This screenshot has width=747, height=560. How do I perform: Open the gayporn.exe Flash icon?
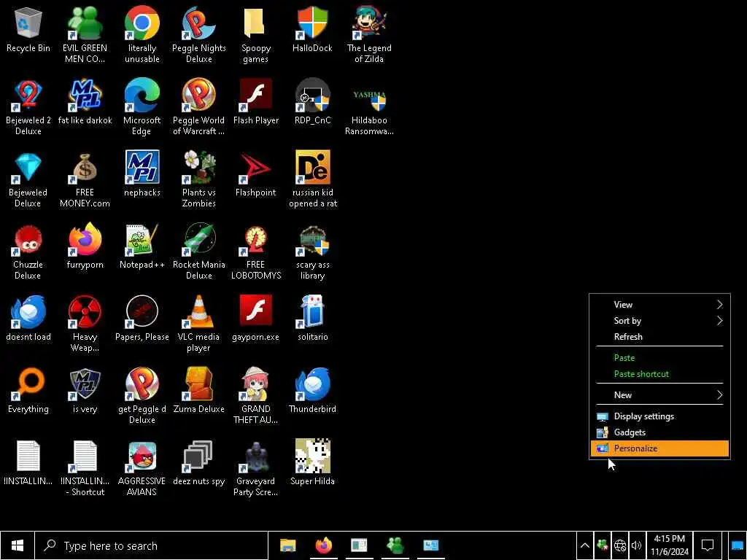pyautogui.click(x=255, y=319)
